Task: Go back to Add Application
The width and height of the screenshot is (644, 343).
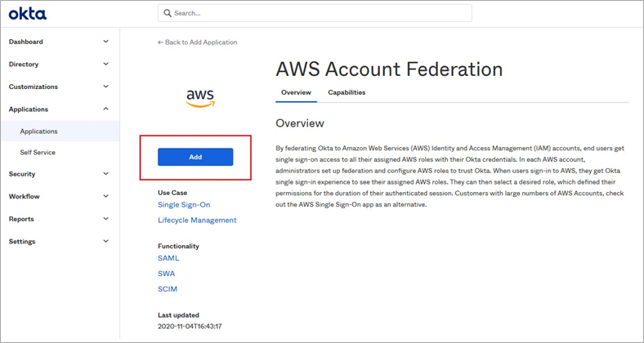Action: [198, 42]
